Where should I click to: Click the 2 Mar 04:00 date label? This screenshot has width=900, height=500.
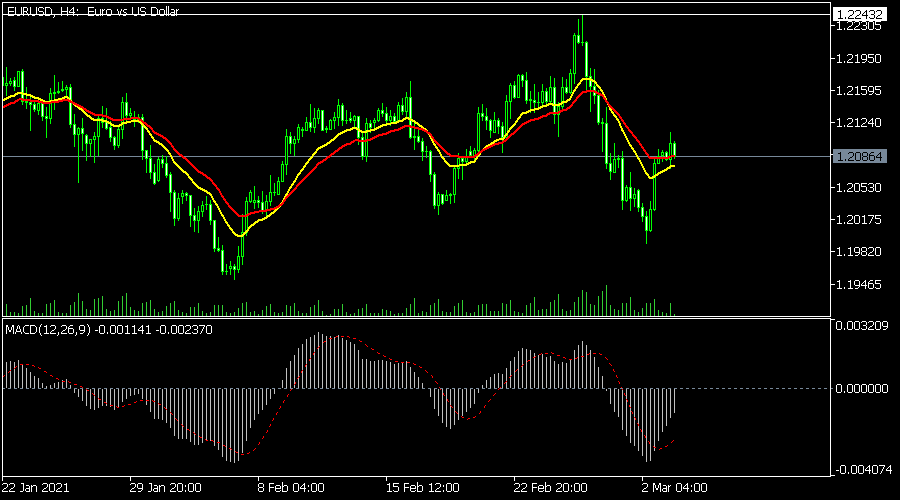pyautogui.click(x=674, y=488)
